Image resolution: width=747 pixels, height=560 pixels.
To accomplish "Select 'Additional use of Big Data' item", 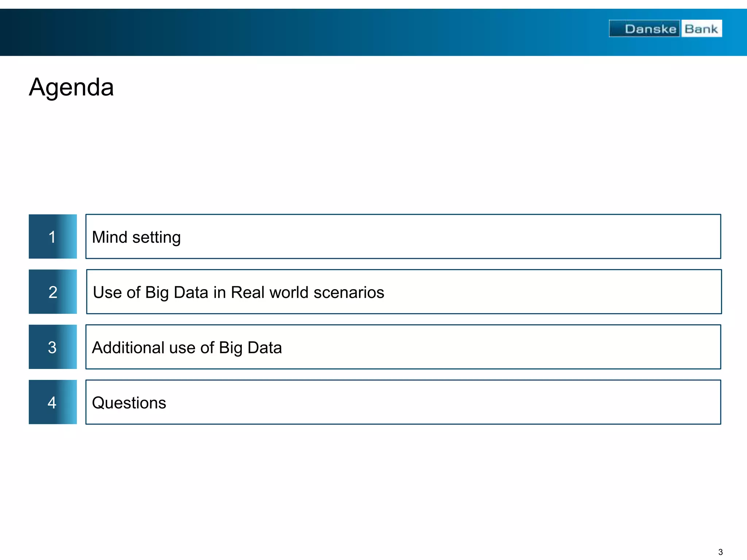I will [403, 347].
